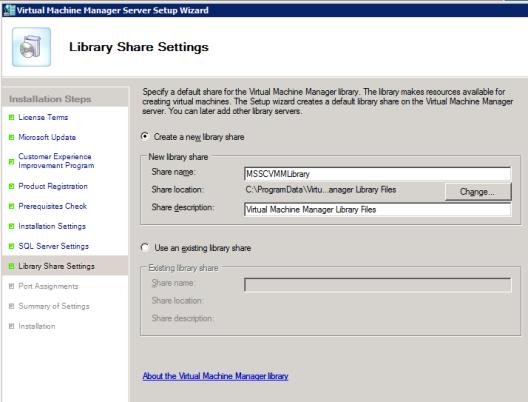528x402 pixels.
Task: Click green status icon beside Prerequisites Check
Action: (11, 206)
